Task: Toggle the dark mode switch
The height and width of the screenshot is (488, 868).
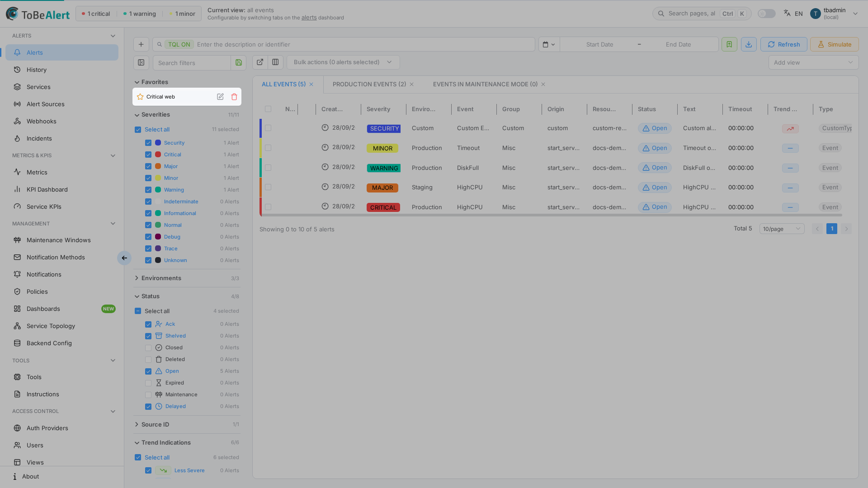Action: 766,14
